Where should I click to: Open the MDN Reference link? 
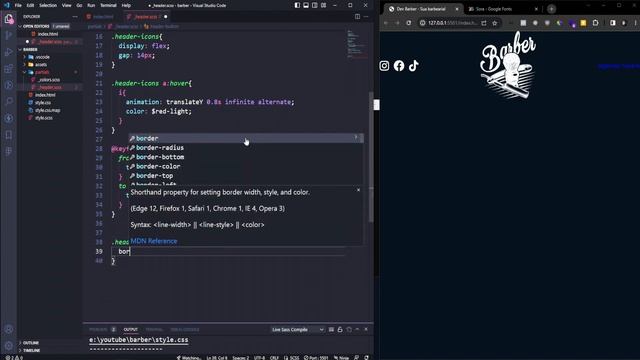tap(154, 241)
